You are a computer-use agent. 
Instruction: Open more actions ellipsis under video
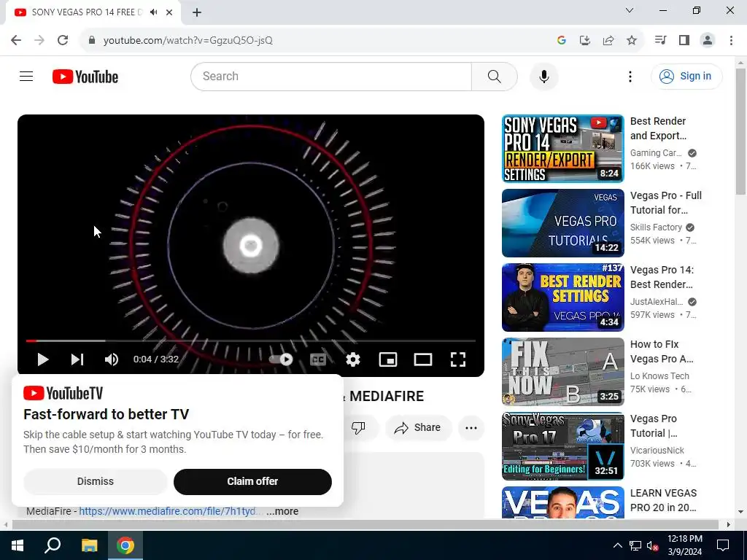[471, 427]
